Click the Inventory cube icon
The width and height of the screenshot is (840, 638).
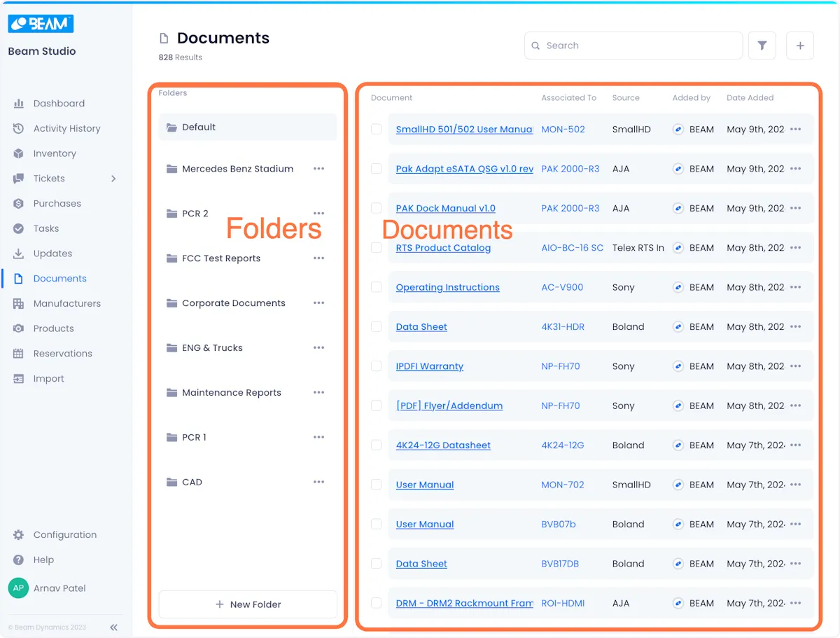tap(19, 153)
